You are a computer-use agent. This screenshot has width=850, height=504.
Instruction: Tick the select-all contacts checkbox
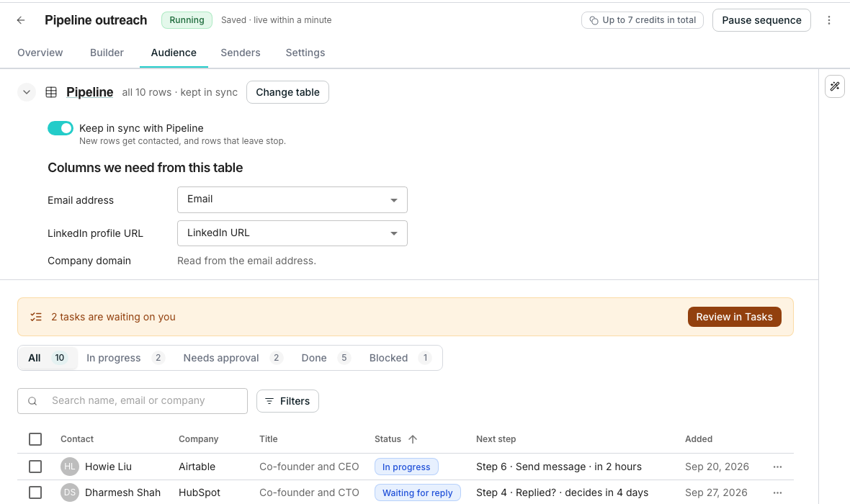pos(35,439)
